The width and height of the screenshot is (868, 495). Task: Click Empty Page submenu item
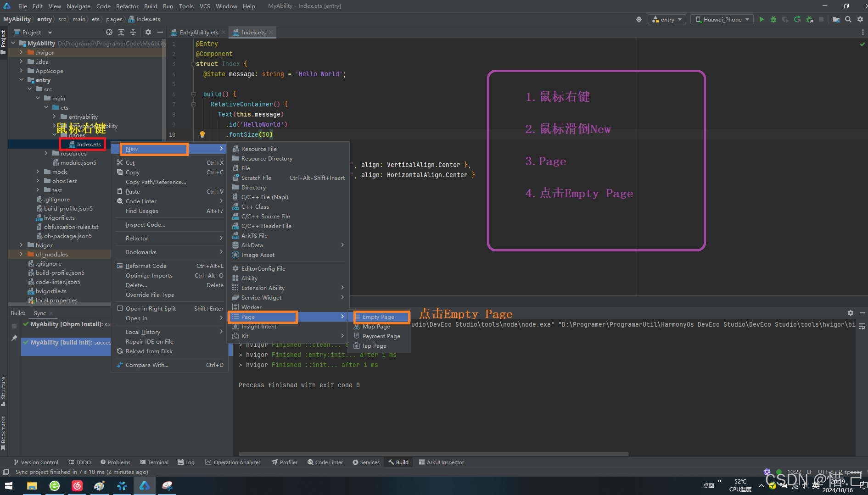click(381, 317)
